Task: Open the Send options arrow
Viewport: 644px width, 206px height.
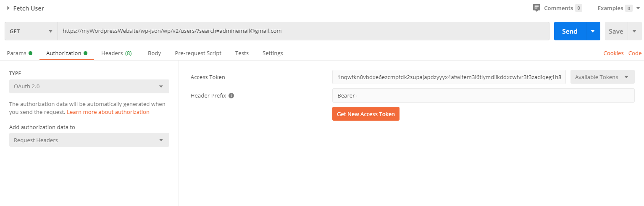Action: 593,31
